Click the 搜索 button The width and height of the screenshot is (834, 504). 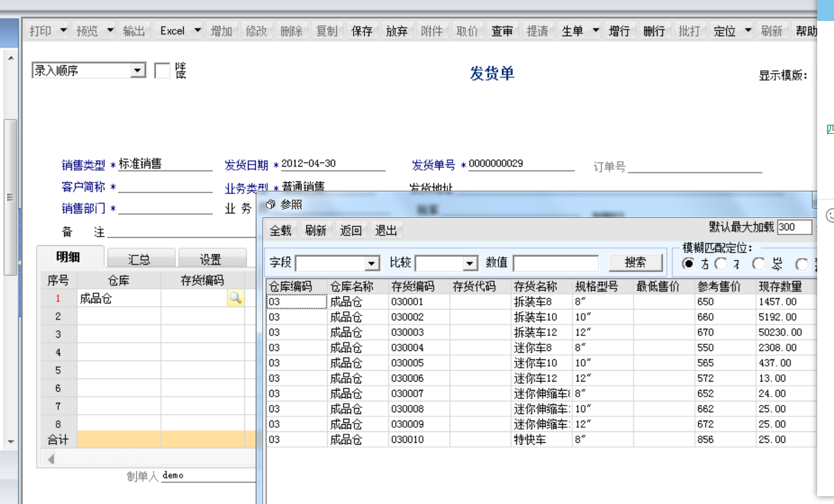click(x=636, y=263)
